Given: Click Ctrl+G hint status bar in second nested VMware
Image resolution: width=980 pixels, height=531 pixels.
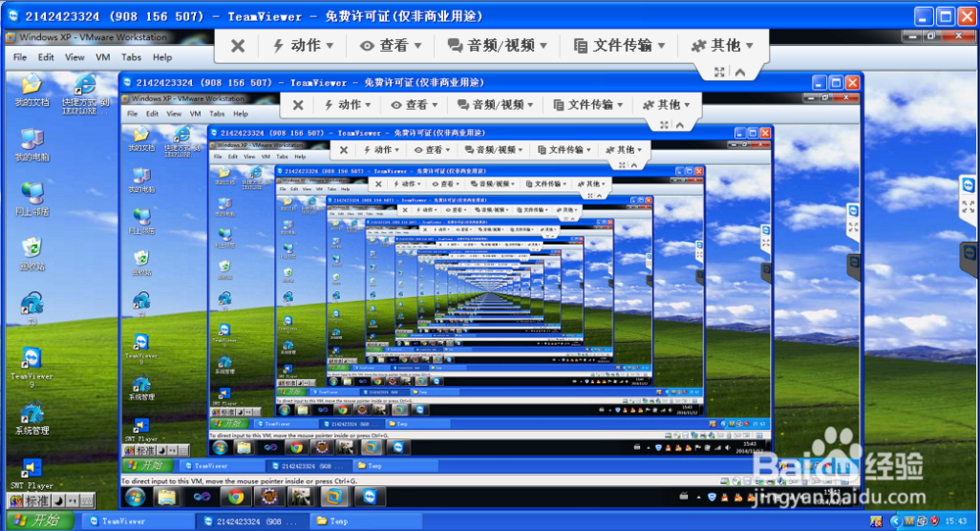Looking at the screenshot, I should coord(239,481).
